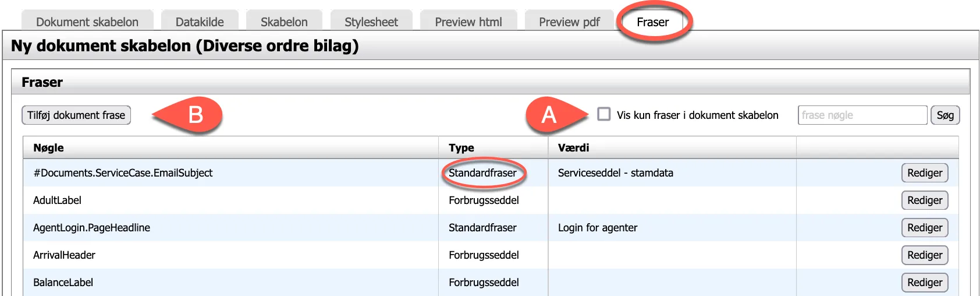
Task: Click the Nøgle column header
Action: click(x=49, y=148)
